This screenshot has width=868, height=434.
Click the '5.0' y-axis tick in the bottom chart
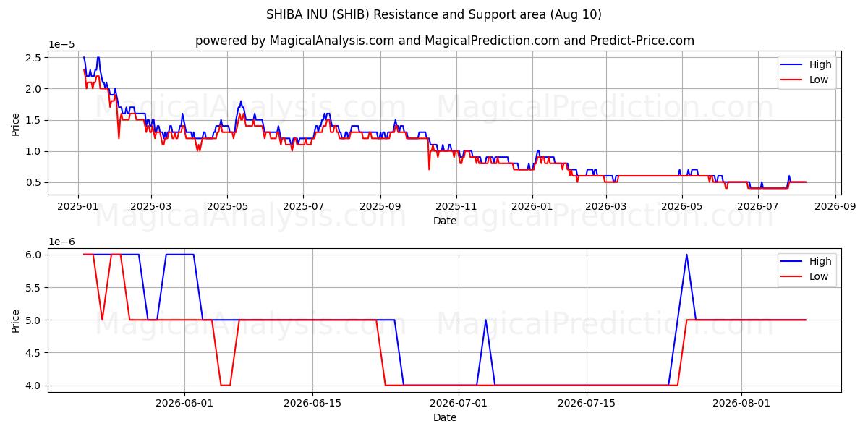[35, 320]
